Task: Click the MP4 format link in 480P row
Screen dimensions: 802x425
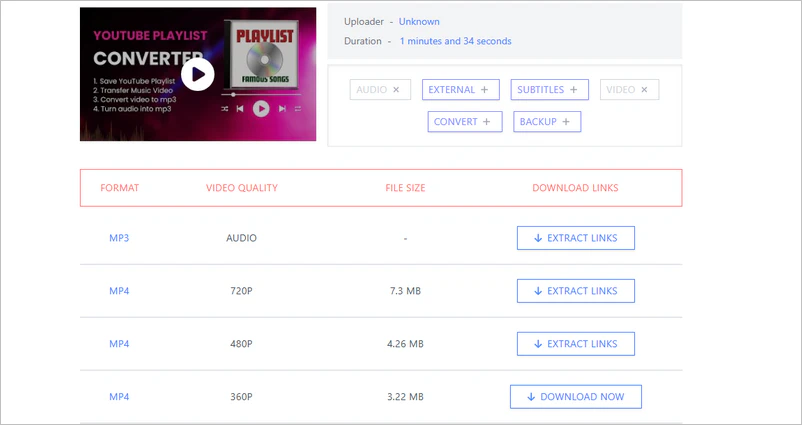Action: (x=119, y=344)
